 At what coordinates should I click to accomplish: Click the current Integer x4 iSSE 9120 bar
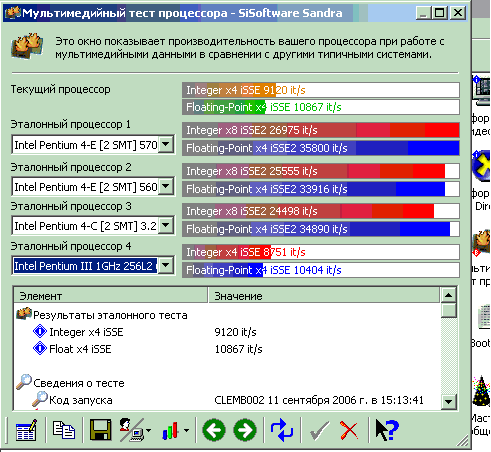pos(321,90)
